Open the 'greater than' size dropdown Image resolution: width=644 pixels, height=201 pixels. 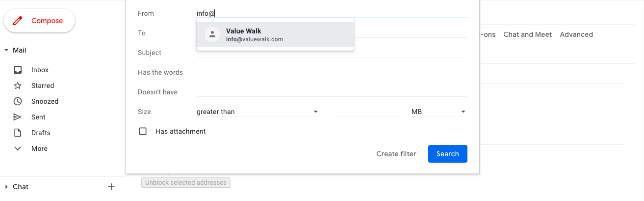[x=258, y=112]
